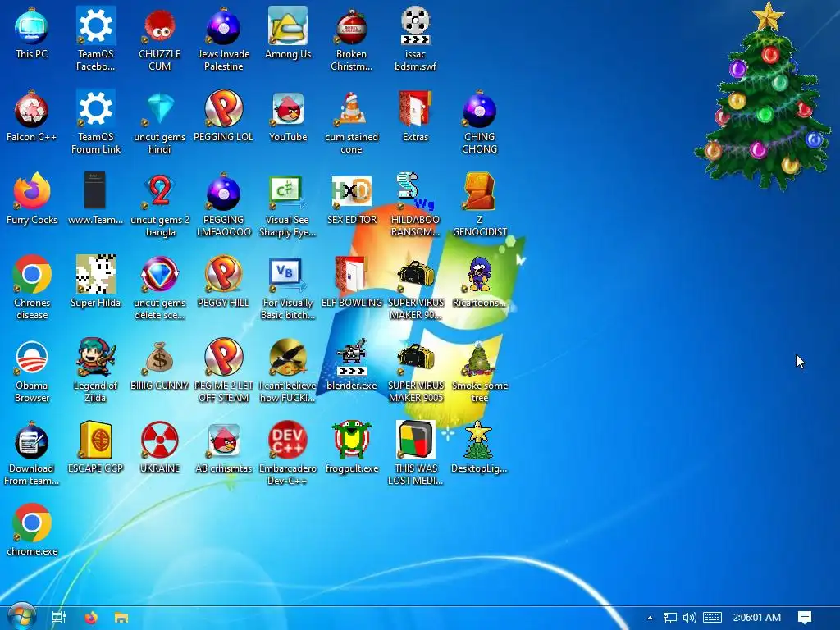Select the Z GENOCIDIST Zuma-style icon
Image resolution: width=840 pixels, height=630 pixels.
(479, 204)
